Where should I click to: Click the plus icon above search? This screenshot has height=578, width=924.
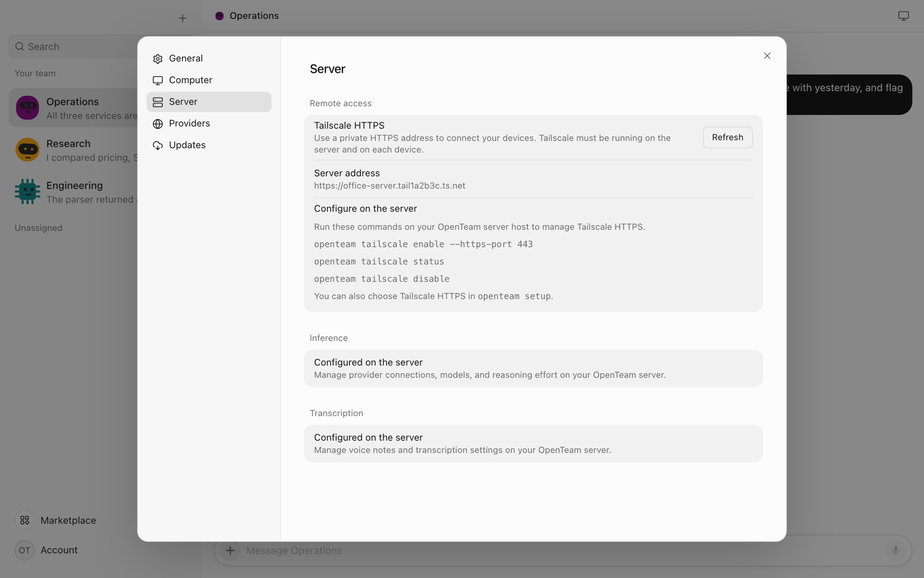[x=182, y=18]
